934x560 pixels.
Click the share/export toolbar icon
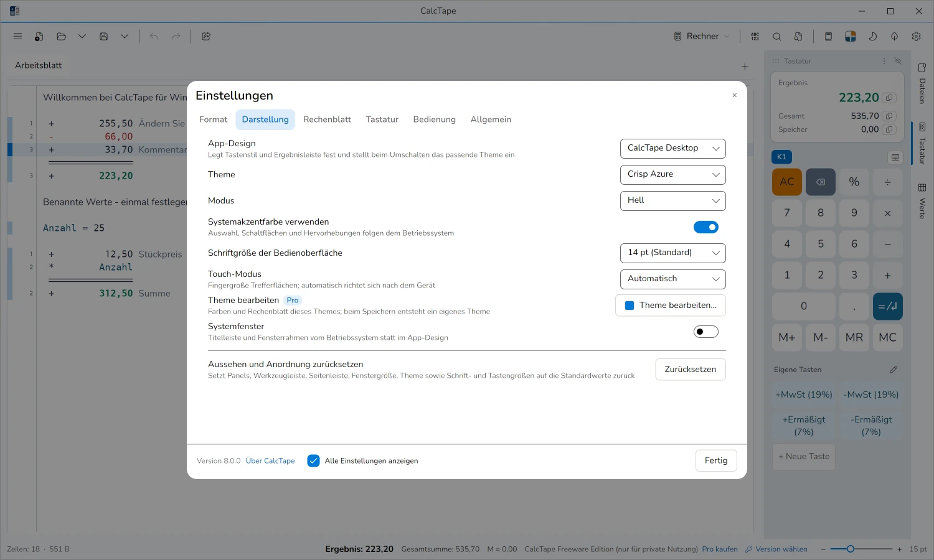[206, 37]
